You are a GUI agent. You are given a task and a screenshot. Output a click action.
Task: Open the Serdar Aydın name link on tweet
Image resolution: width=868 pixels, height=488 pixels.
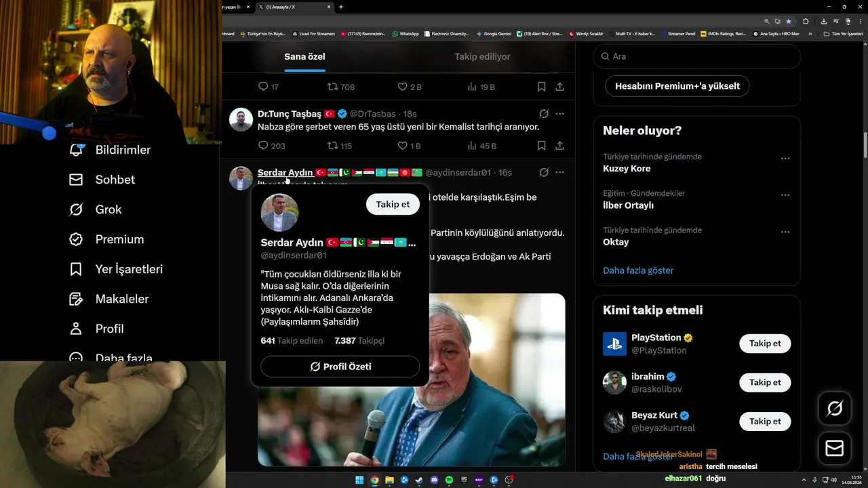click(x=285, y=173)
